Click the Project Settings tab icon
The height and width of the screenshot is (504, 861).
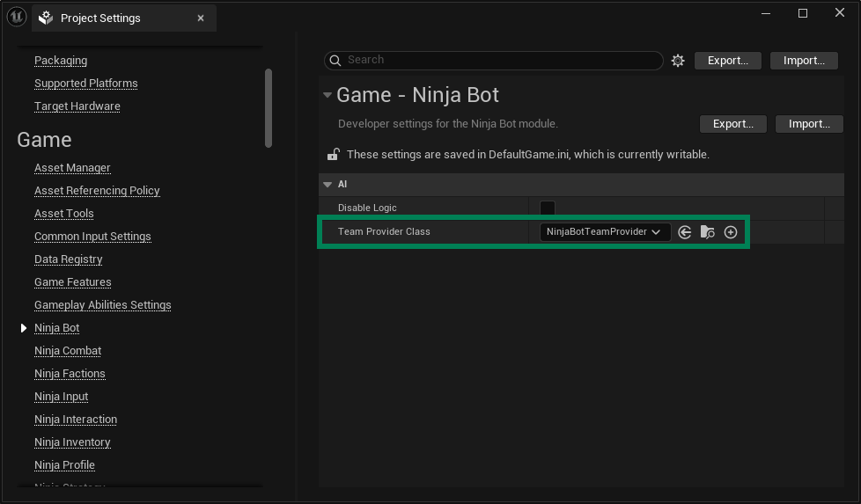point(46,18)
